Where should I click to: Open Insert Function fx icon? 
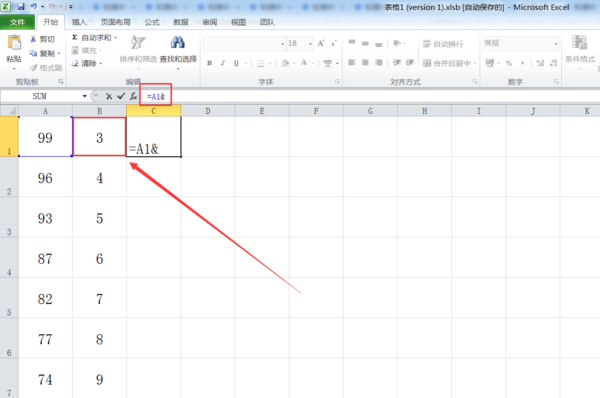coord(133,96)
